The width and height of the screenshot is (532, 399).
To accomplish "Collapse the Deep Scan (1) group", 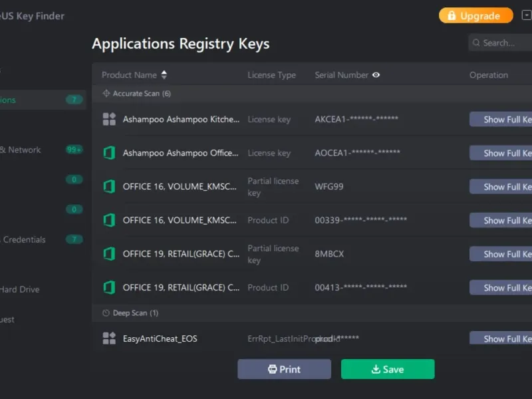I will (x=312, y=313).
